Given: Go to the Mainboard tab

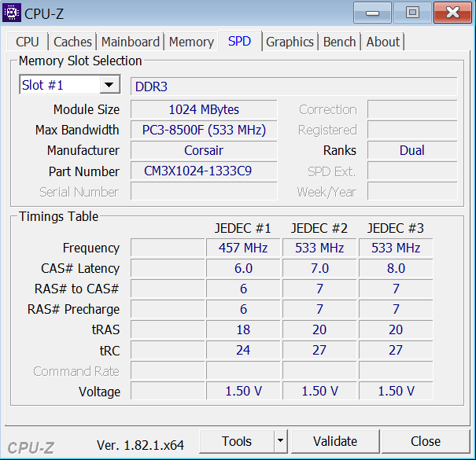Looking at the screenshot, I should coord(131,42).
